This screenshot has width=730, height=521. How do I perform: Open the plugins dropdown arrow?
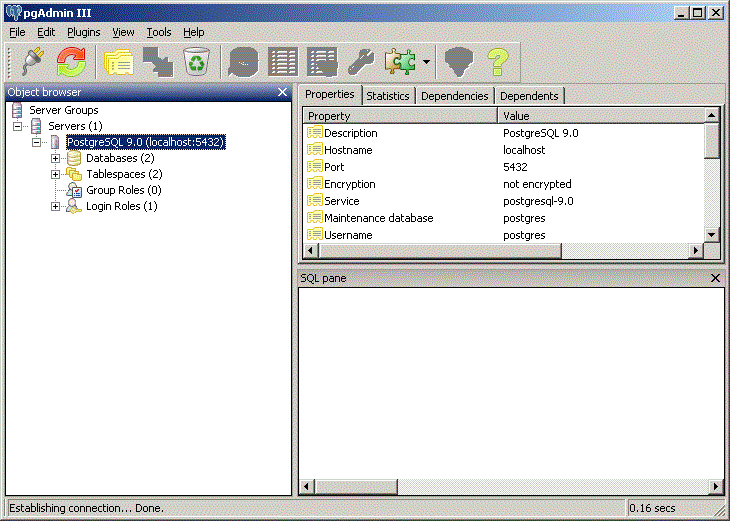(x=426, y=61)
